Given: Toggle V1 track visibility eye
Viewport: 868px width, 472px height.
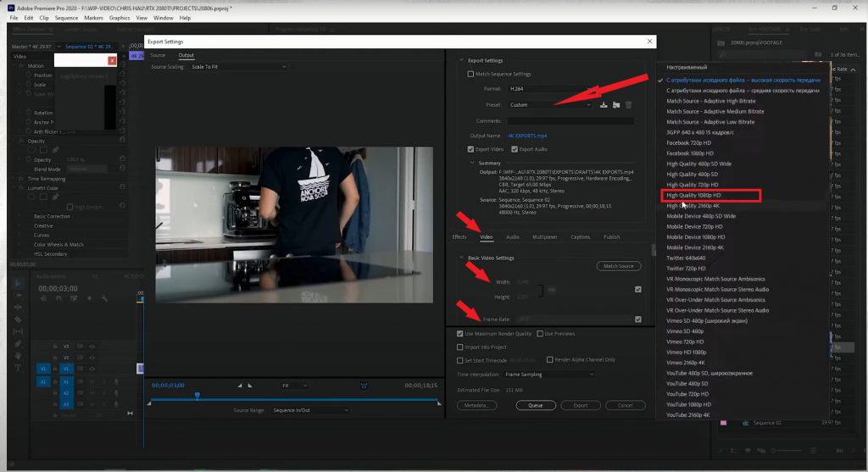Looking at the screenshot, I should point(92,369).
